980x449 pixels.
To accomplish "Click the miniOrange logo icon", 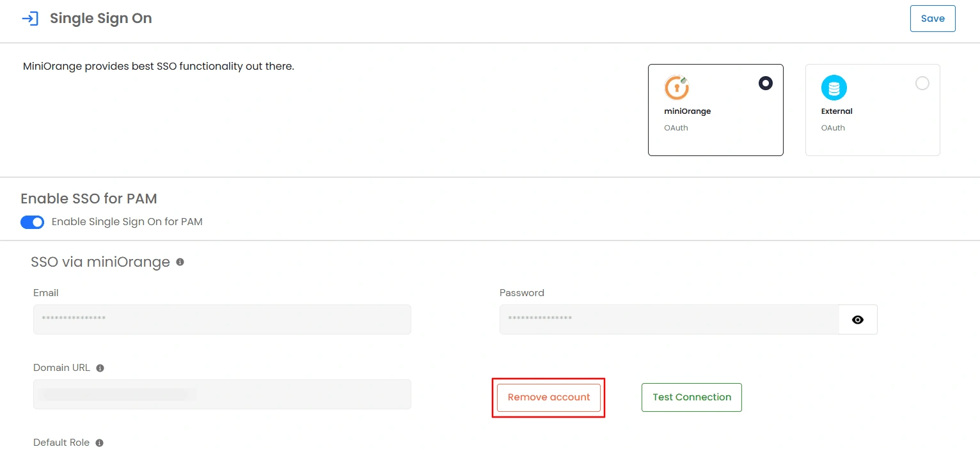I will point(677,88).
